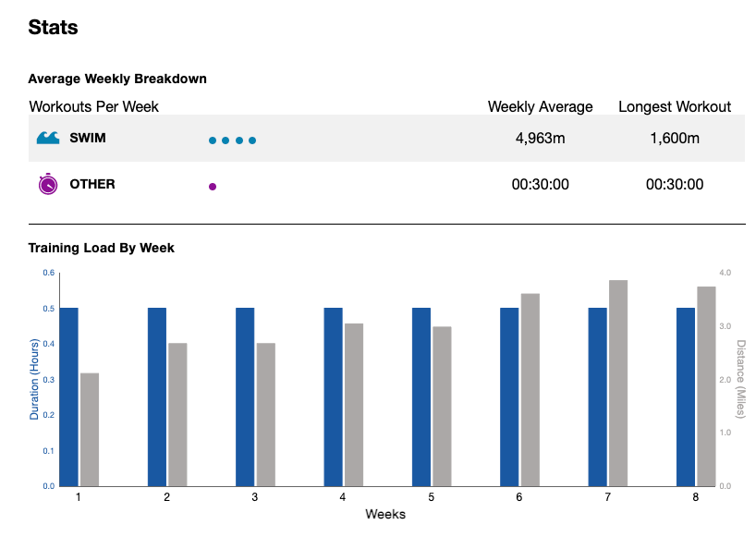Click the week 1 blue duration bar
Viewport: 756px width, 549px height.
pos(68,396)
